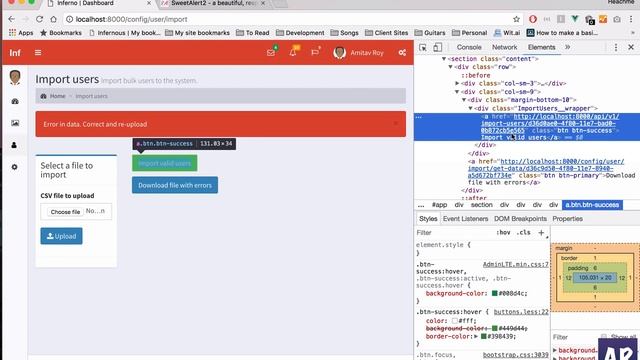
Task: Go back with the browser back arrow
Action: coord(11,19)
